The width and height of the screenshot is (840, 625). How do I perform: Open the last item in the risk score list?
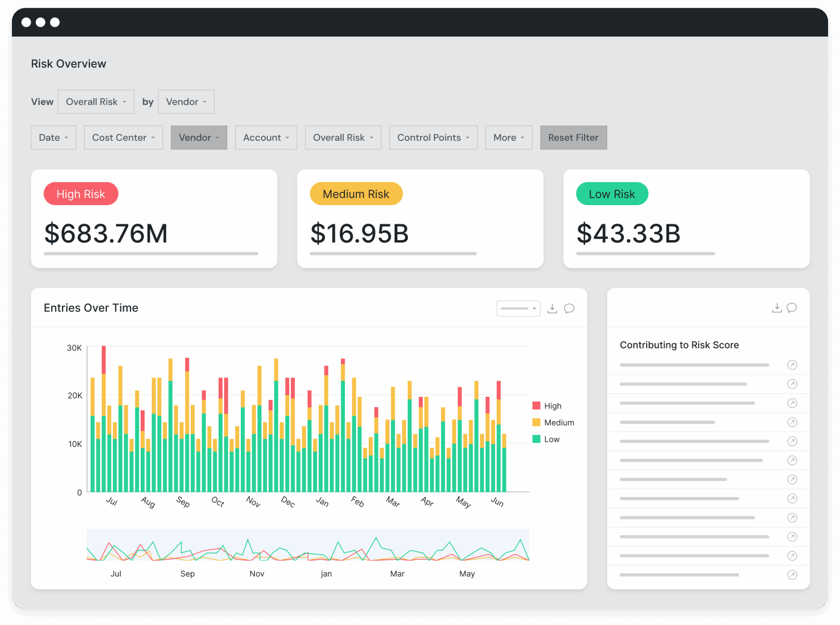coord(792,575)
